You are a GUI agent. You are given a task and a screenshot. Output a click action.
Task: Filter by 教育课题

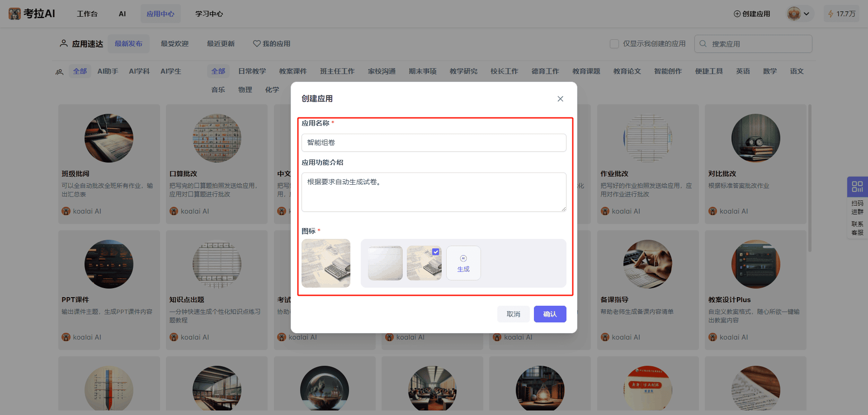(x=586, y=71)
